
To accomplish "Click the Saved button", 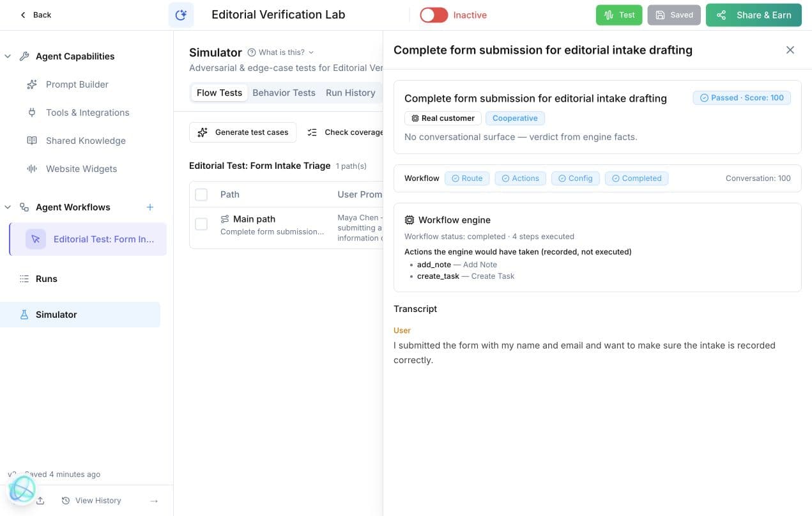I will pyautogui.click(x=674, y=15).
